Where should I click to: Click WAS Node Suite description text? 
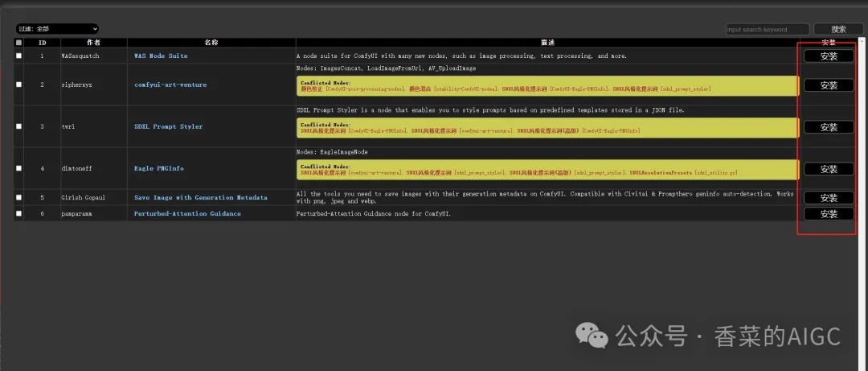pyautogui.click(x=461, y=56)
